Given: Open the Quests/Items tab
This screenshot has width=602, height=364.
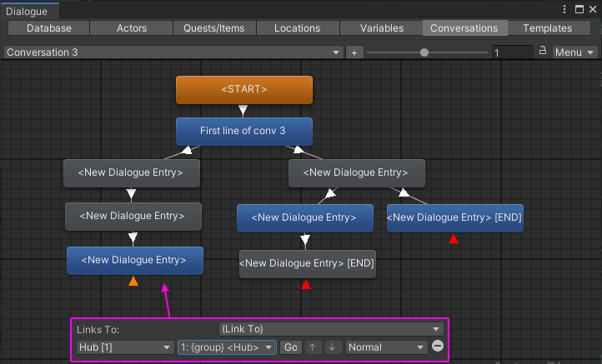Looking at the screenshot, I should click(x=213, y=28).
